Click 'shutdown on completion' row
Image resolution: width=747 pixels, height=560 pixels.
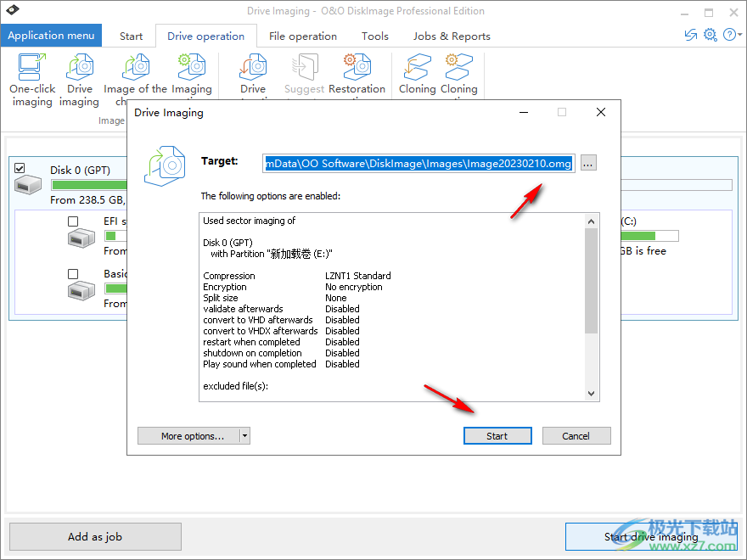[x=281, y=353]
